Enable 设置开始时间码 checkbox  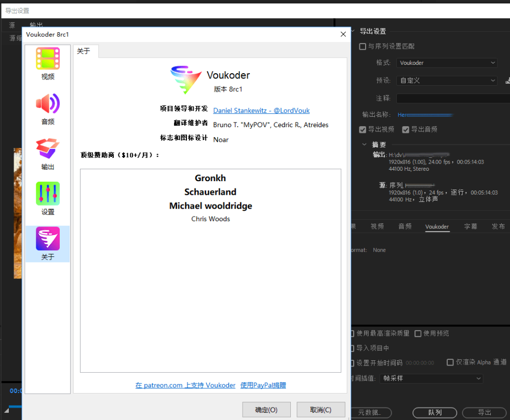tap(352, 363)
